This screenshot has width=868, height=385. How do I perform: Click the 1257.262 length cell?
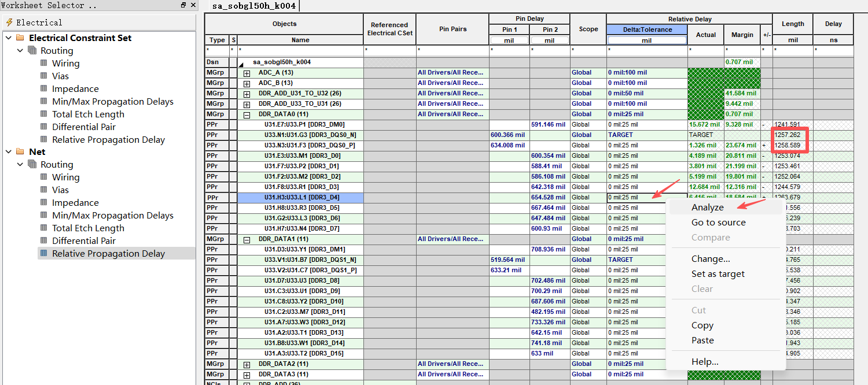pos(793,135)
